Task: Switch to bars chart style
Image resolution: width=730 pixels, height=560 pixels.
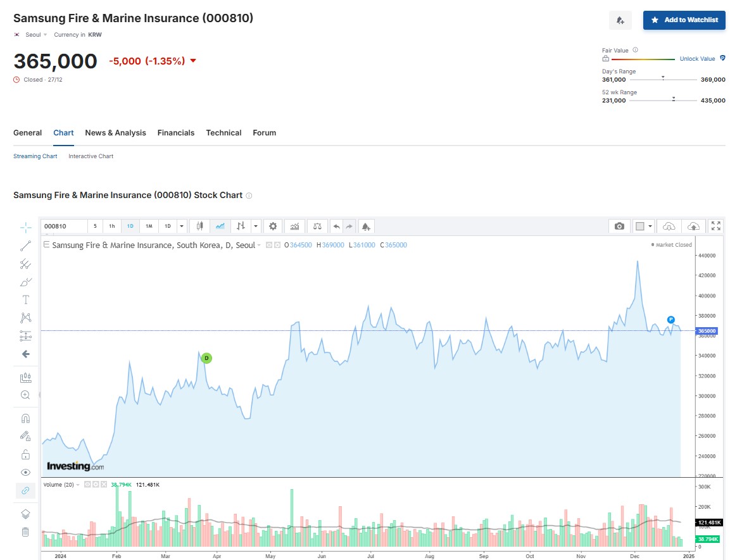Action: pos(240,227)
